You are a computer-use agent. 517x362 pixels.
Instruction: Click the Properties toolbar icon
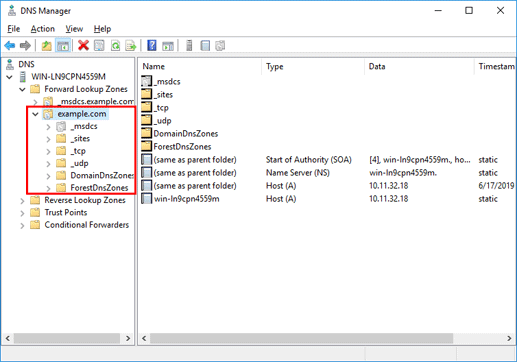point(99,45)
